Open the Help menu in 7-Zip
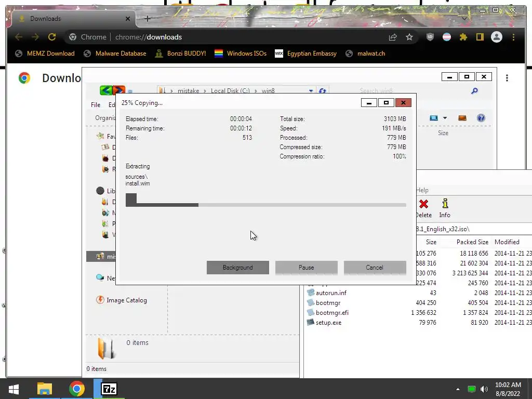Screen dimensions: 532x399 point(422,190)
